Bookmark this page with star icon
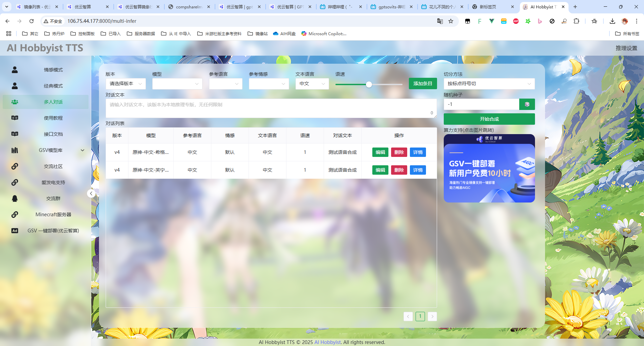The height and width of the screenshot is (346, 644). [451, 21]
